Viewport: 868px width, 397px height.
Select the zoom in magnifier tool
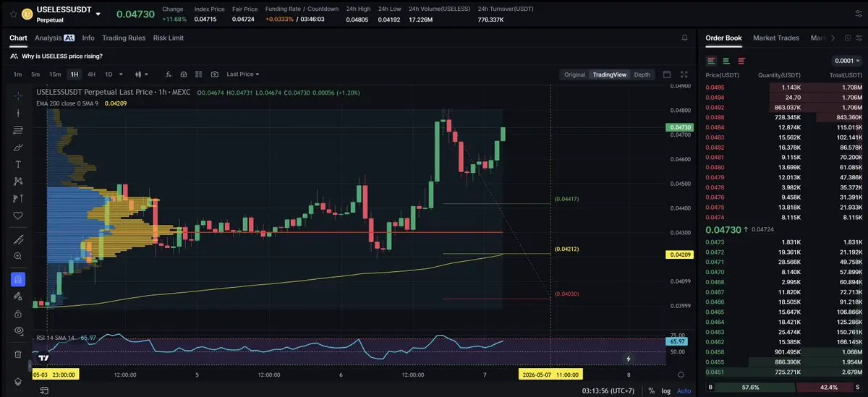pos(18,256)
